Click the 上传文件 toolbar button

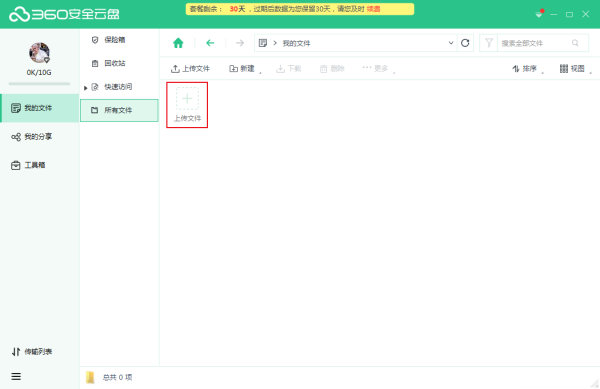point(190,69)
